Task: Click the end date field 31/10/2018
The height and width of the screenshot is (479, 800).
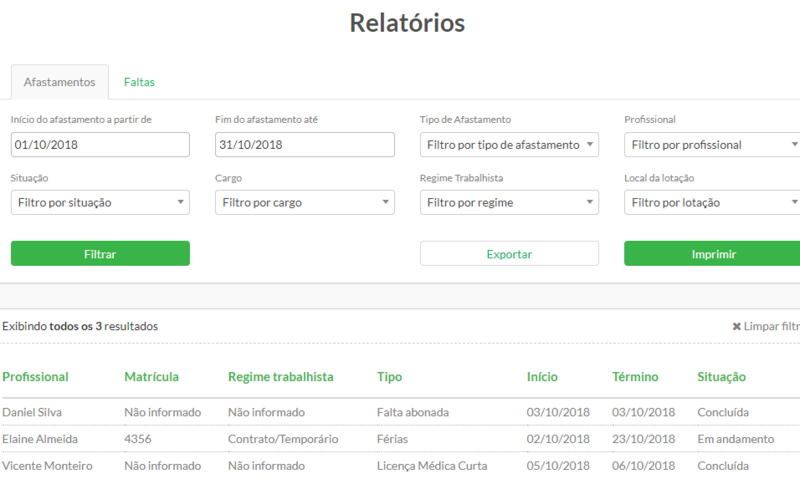Action: coord(304,145)
